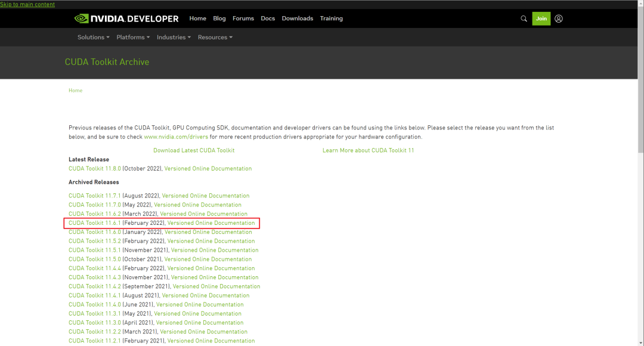Image resolution: width=644 pixels, height=346 pixels.
Task: Open CUDA Toolkit 11.5.1 link
Action: (95, 250)
